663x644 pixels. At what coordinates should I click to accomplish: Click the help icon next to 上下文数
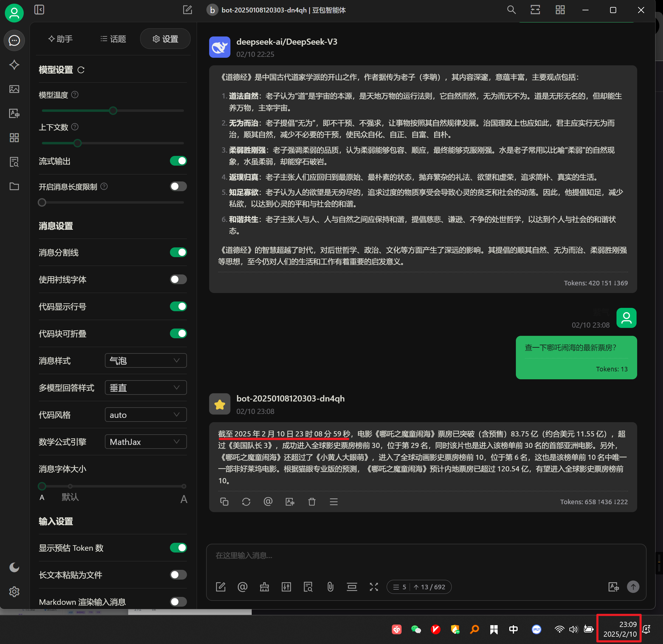(75, 127)
